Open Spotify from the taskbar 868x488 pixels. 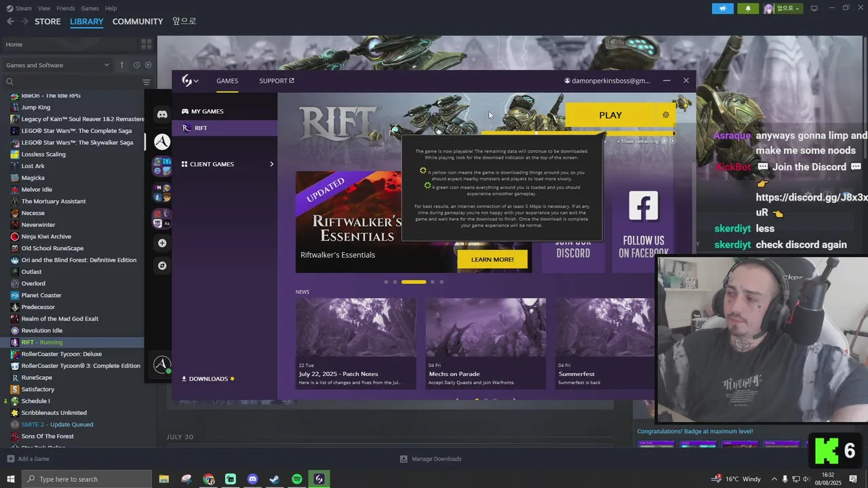(x=297, y=479)
